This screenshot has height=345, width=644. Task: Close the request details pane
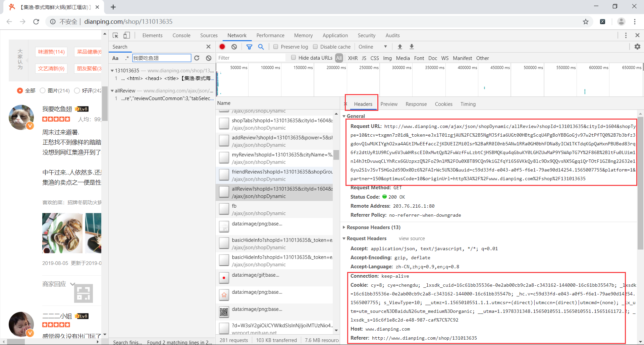click(345, 104)
